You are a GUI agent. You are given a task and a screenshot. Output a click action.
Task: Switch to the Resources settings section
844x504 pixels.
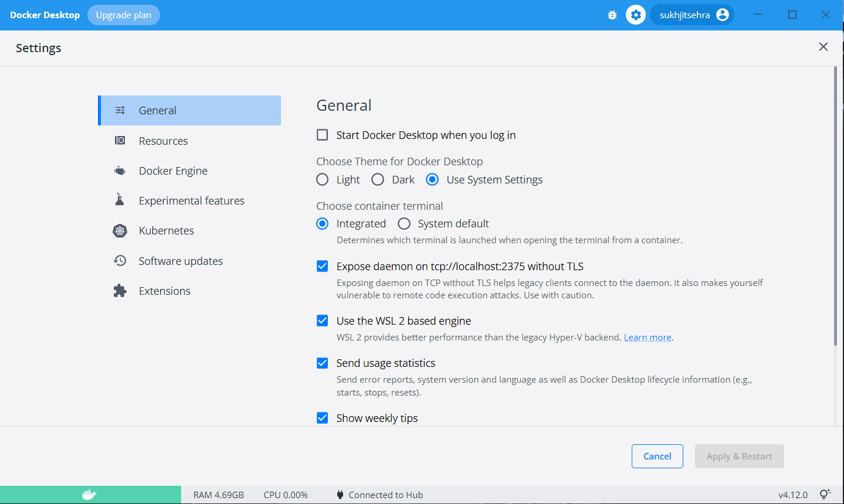tap(163, 141)
